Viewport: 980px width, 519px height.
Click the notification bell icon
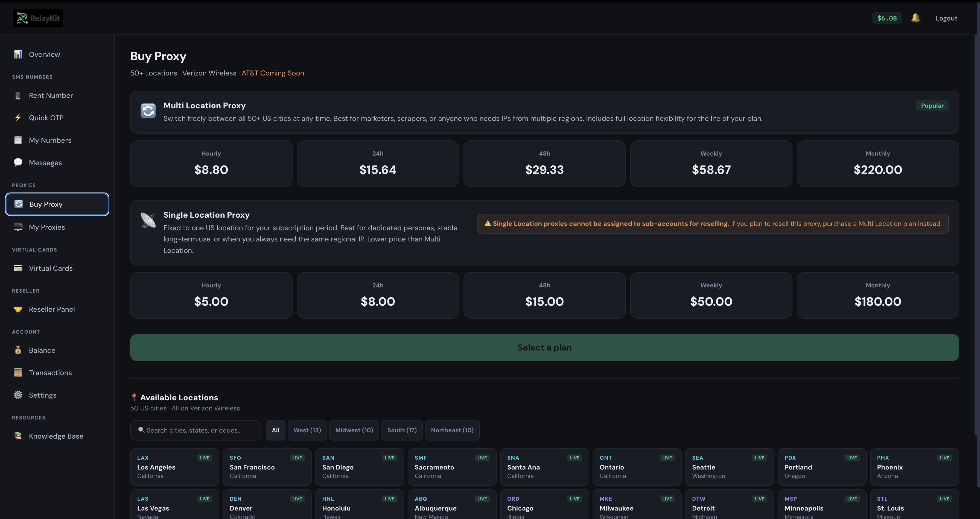(x=915, y=18)
